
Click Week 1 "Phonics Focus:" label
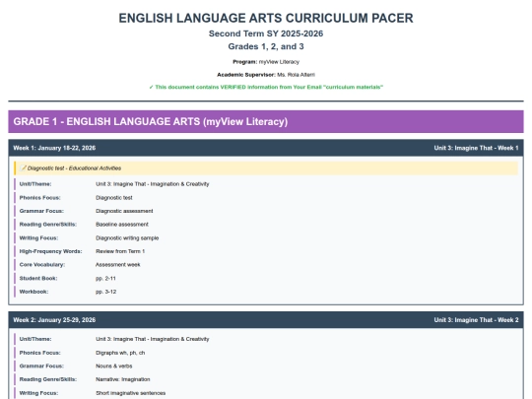click(39, 197)
